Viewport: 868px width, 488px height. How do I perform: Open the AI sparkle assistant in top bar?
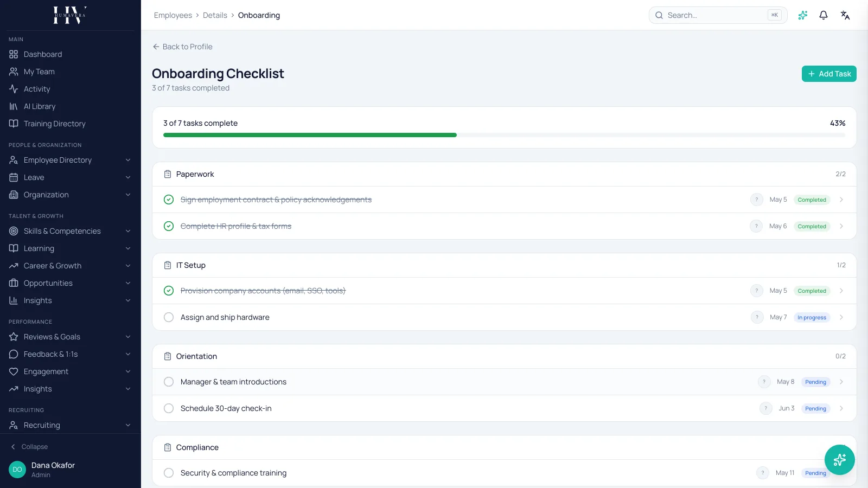point(803,15)
